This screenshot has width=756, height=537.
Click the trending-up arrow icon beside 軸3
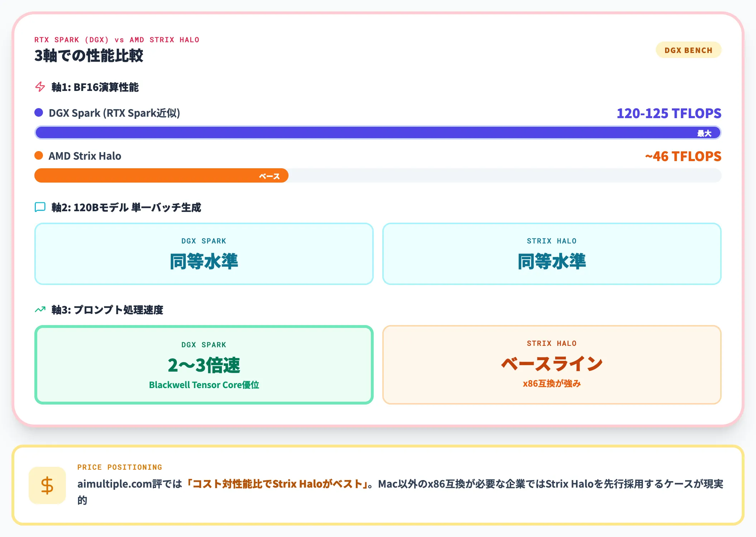click(40, 309)
